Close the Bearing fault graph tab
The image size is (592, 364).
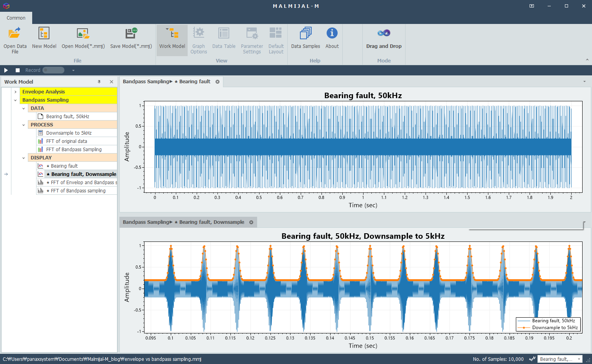point(217,82)
